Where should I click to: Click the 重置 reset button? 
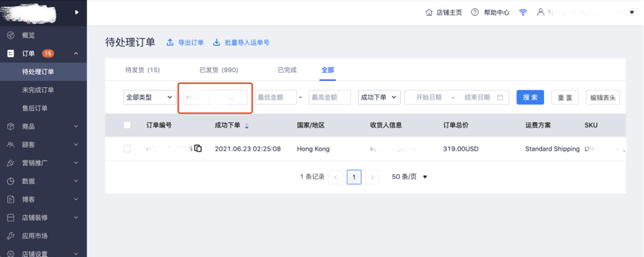coord(565,97)
